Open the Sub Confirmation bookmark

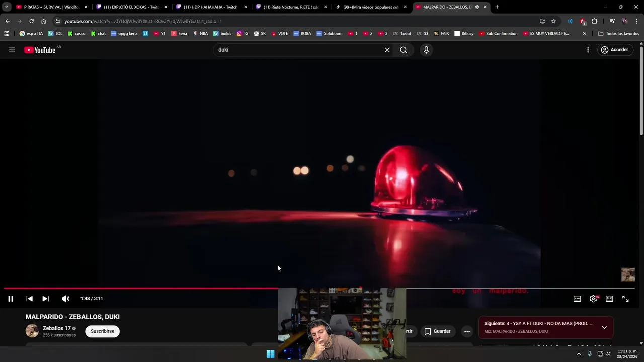click(498, 34)
